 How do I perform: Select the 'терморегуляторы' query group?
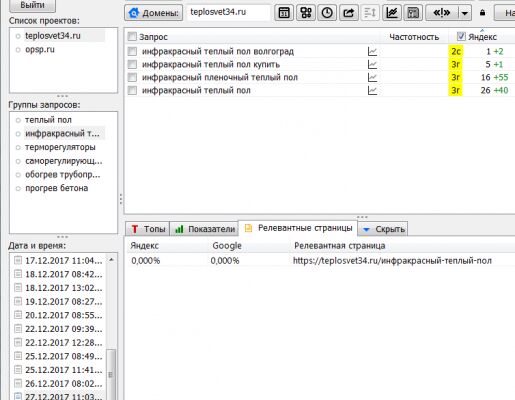60,147
